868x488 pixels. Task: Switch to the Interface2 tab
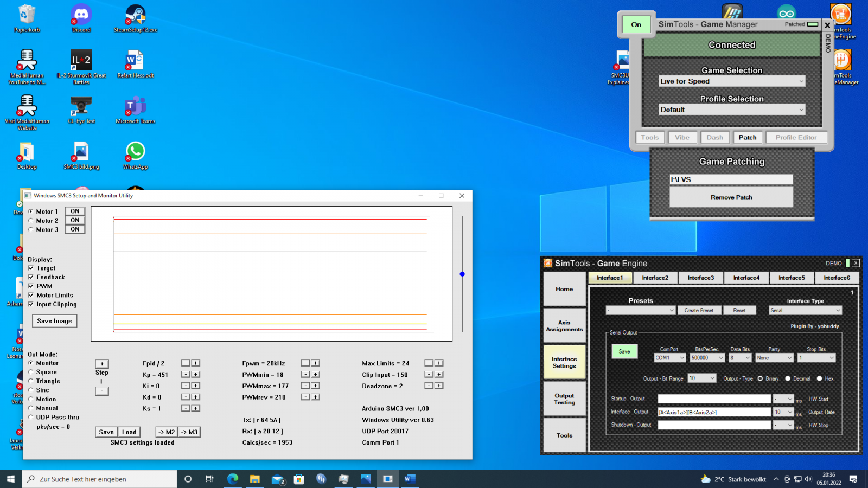(x=655, y=278)
